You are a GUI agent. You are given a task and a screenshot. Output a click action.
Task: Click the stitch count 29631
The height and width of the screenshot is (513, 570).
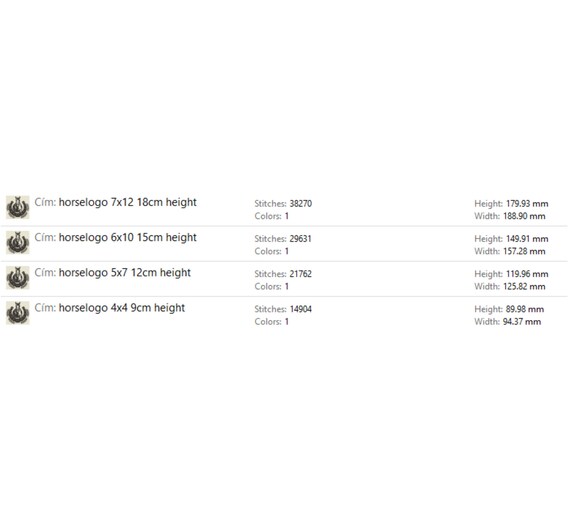coord(301,239)
